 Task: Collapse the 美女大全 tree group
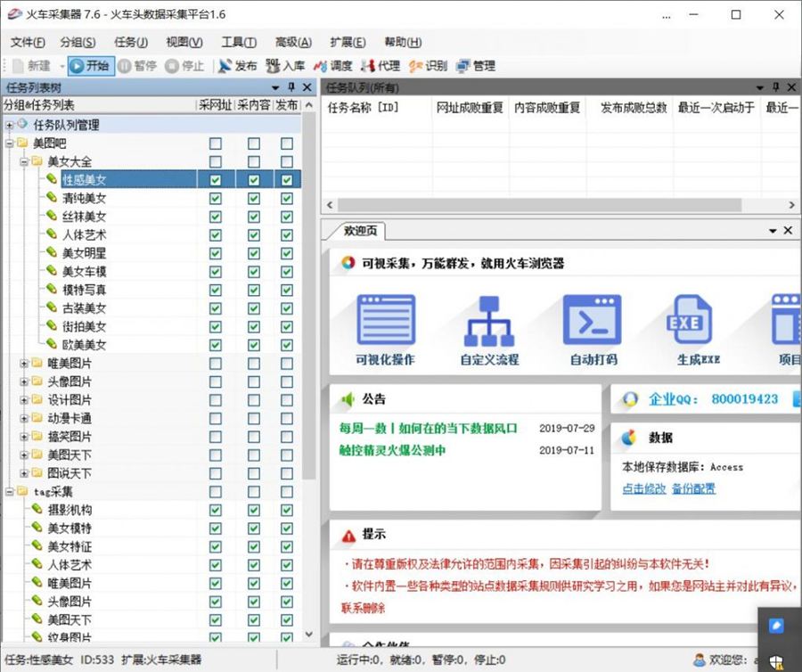pyautogui.click(x=24, y=162)
